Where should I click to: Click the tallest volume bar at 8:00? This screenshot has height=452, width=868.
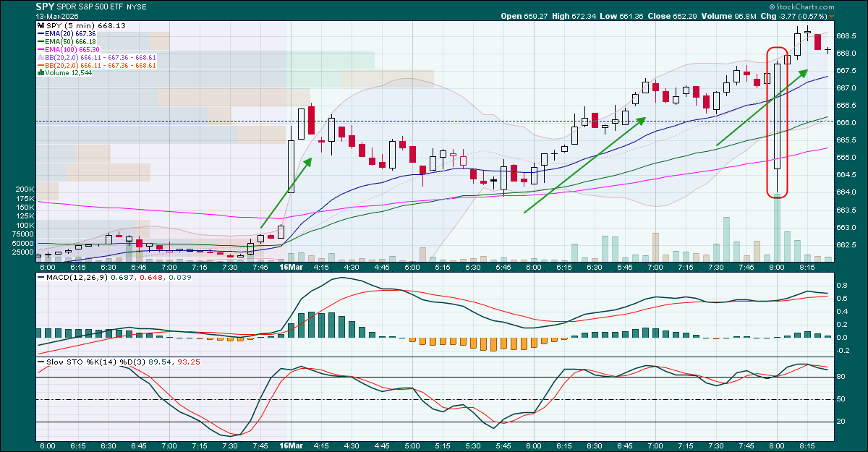778,226
